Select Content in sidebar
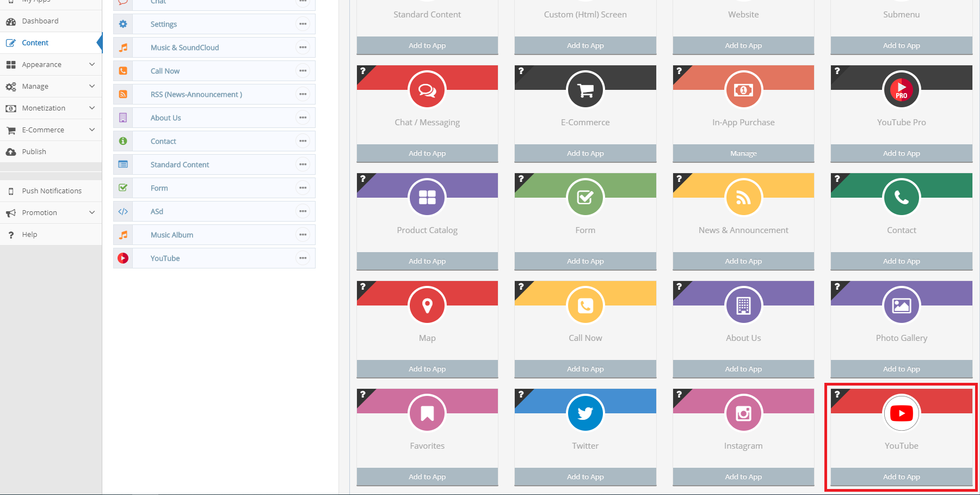980x495 pixels. coord(51,42)
